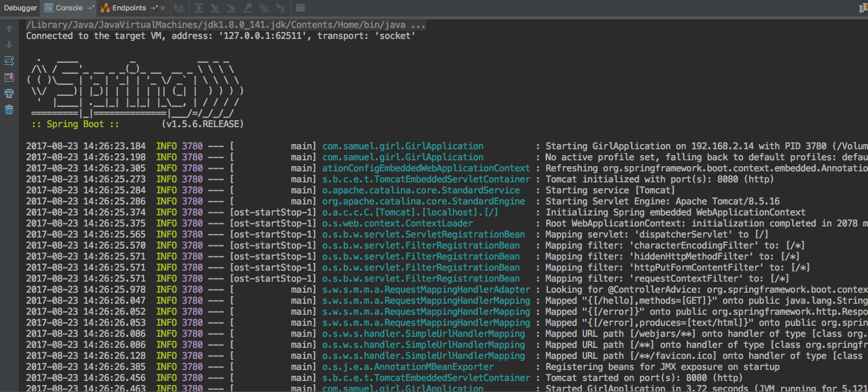Click 'o.s.b.w.servlet.ServletRegistrationBean' logger name

(x=424, y=234)
